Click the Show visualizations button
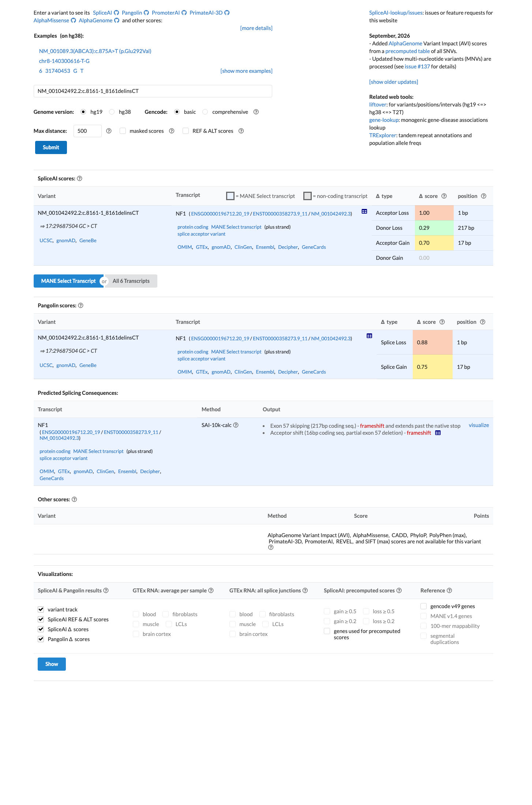 [52, 664]
